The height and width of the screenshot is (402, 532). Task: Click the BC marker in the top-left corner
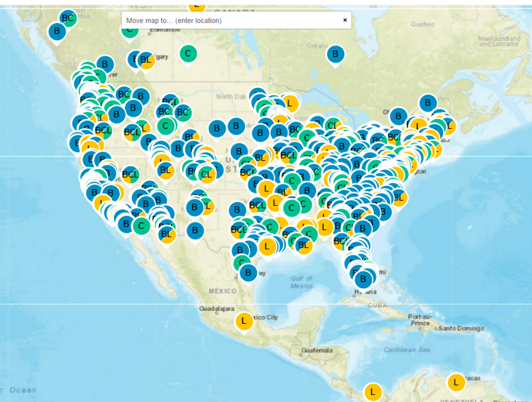tap(67, 18)
